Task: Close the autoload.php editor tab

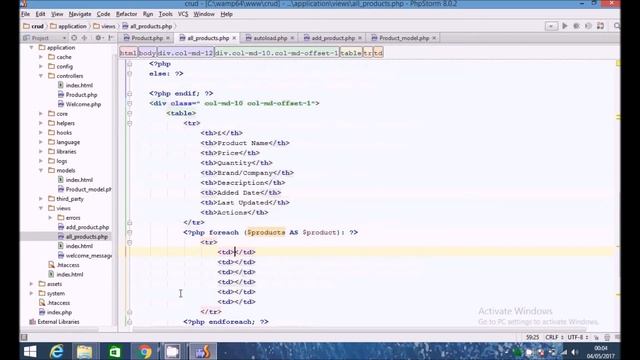Action: pyautogui.click(x=292, y=38)
